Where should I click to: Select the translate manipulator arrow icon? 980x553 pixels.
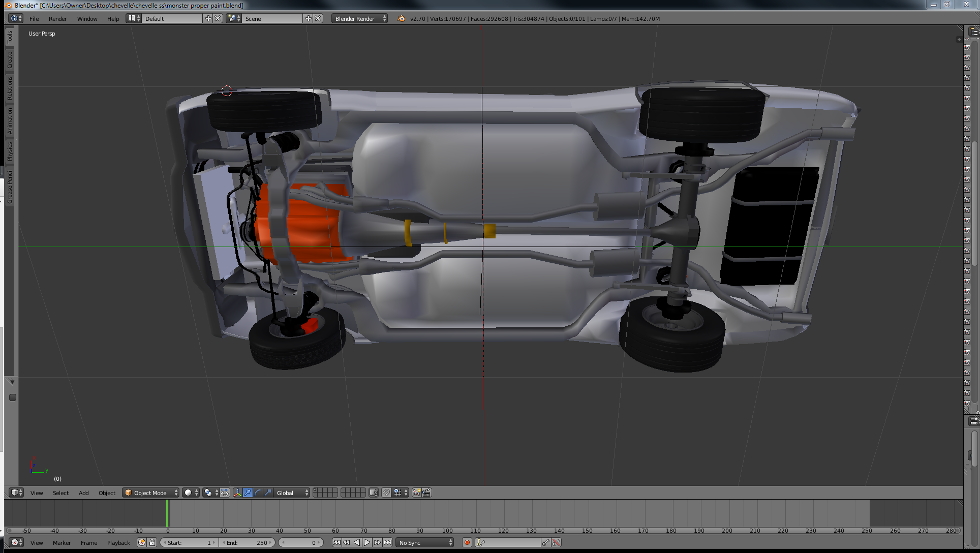pyautogui.click(x=248, y=493)
